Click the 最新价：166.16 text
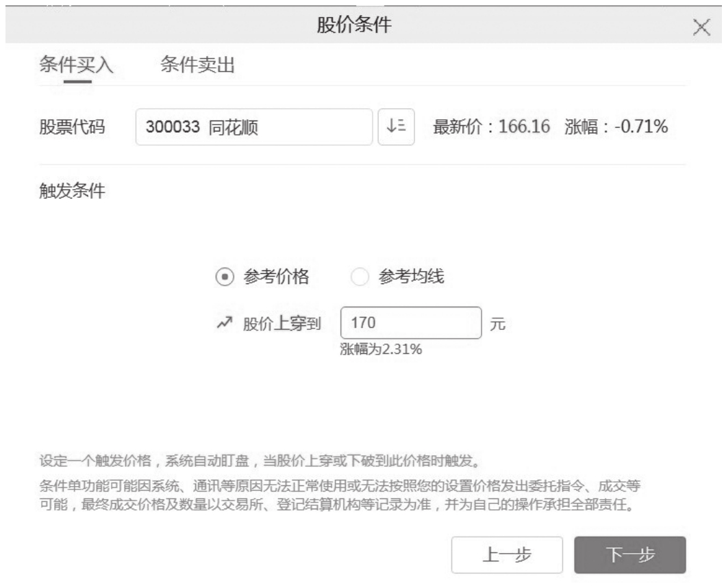Viewport: 724px width, 588px height. point(491,127)
